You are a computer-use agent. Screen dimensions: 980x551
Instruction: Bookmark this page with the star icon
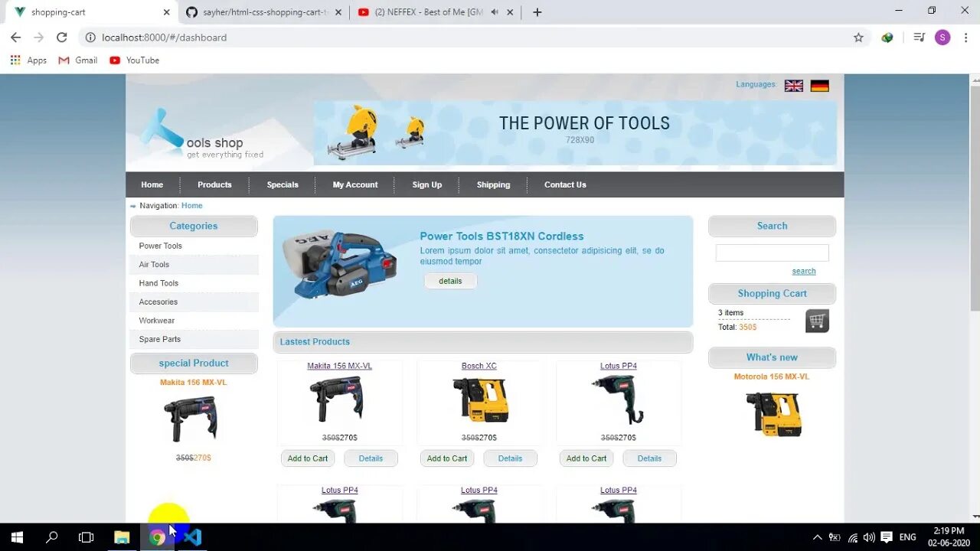pyautogui.click(x=858, y=37)
